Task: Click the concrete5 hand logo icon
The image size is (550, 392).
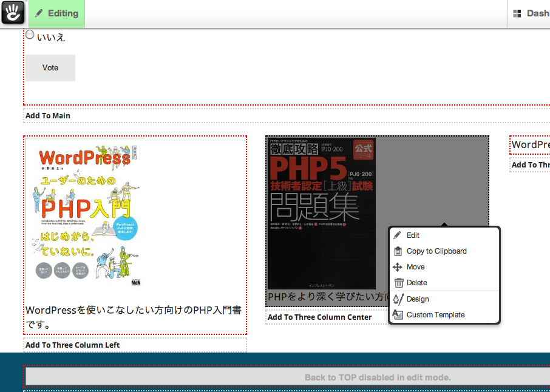Action: [13, 13]
